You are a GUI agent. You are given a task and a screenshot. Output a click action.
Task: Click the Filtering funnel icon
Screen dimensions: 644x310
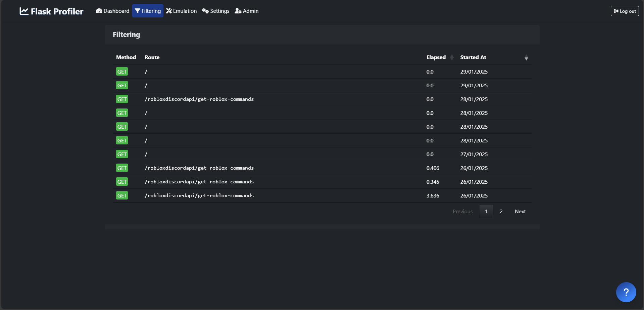pos(138,11)
